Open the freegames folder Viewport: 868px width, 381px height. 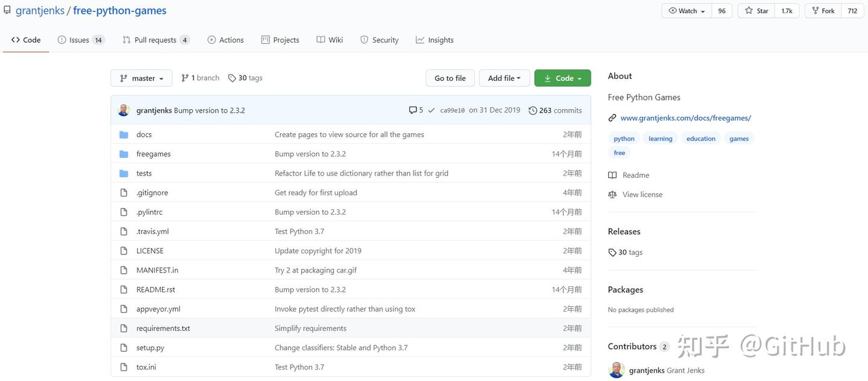pyautogui.click(x=153, y=154)
